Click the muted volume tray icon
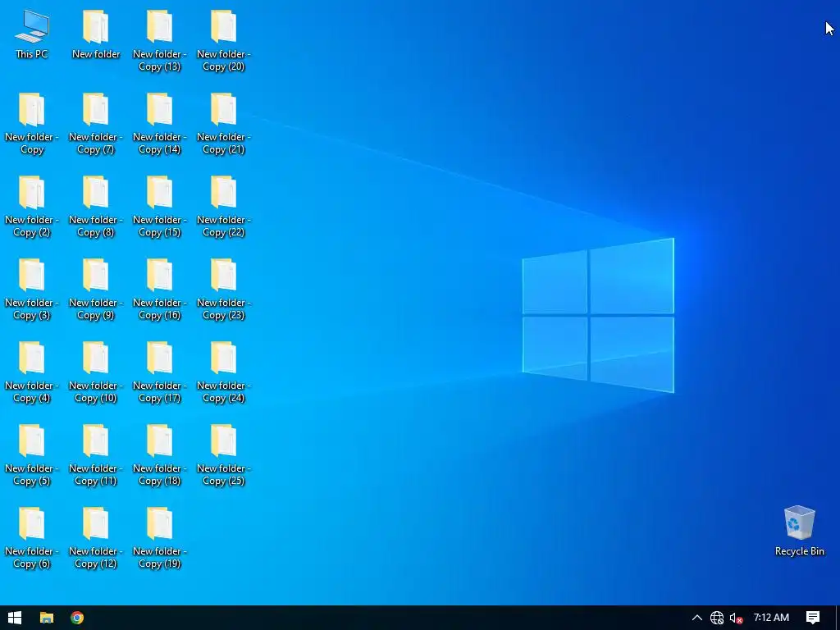The width and height of the screenshot is (840, 630). coord(736,618)
